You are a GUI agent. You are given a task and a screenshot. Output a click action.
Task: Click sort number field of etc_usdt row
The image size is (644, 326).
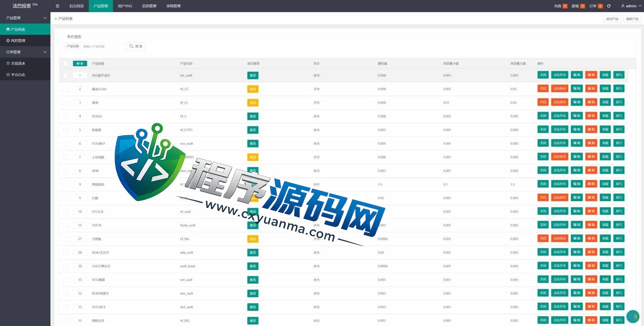click(x=80, y=76)
